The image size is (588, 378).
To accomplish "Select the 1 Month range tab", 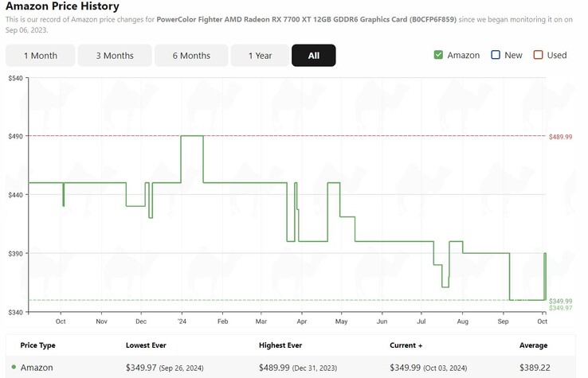I will [41, 56].
